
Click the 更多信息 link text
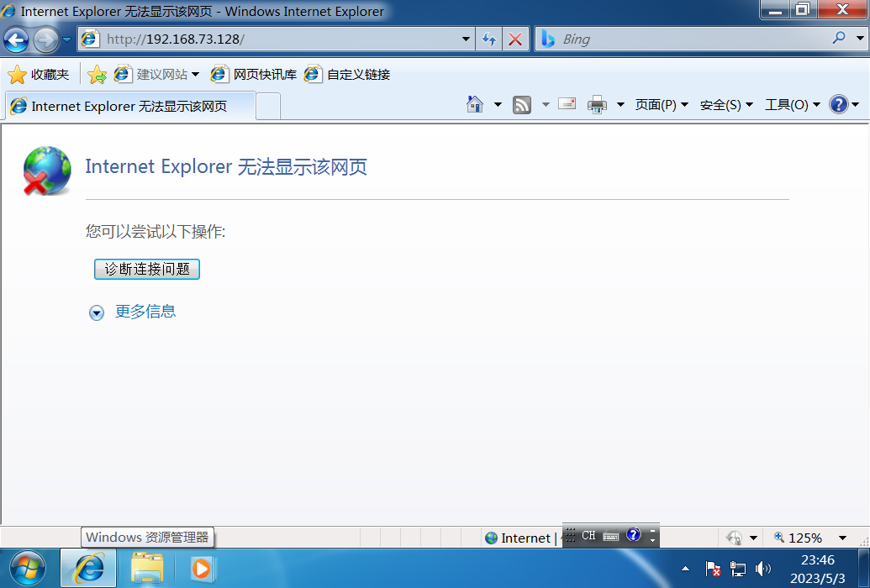pos(145,312)
